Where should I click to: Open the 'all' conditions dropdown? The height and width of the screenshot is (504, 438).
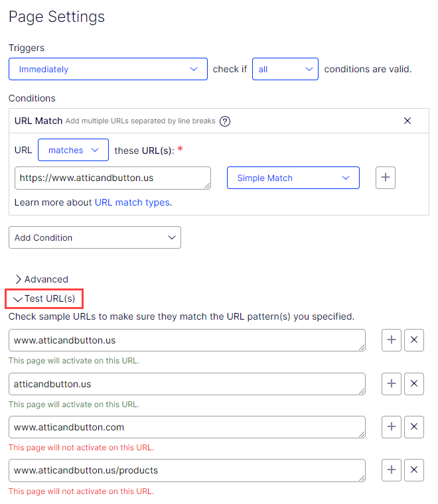(x=285, y=69)
